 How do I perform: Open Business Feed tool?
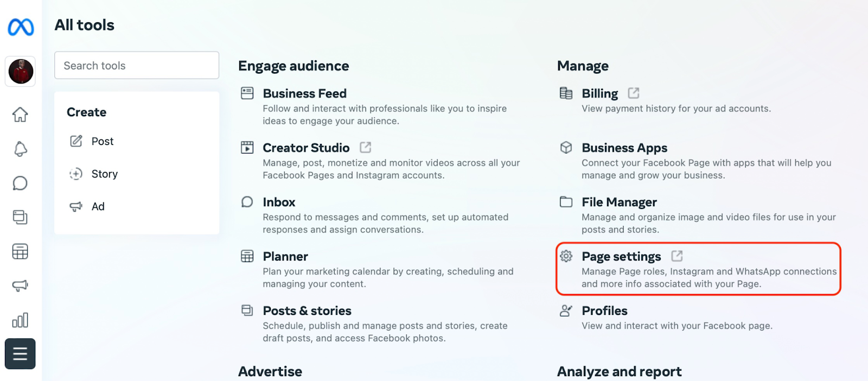click(x=304, y=94)
